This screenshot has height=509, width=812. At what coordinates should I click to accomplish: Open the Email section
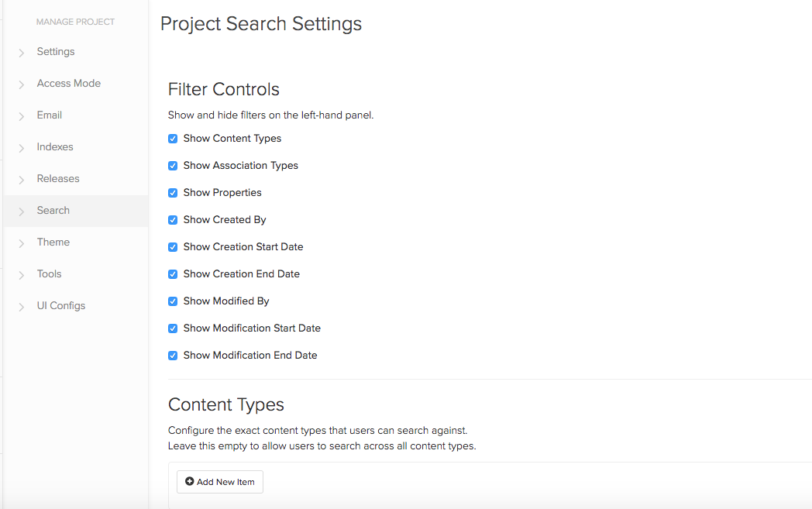50,115
